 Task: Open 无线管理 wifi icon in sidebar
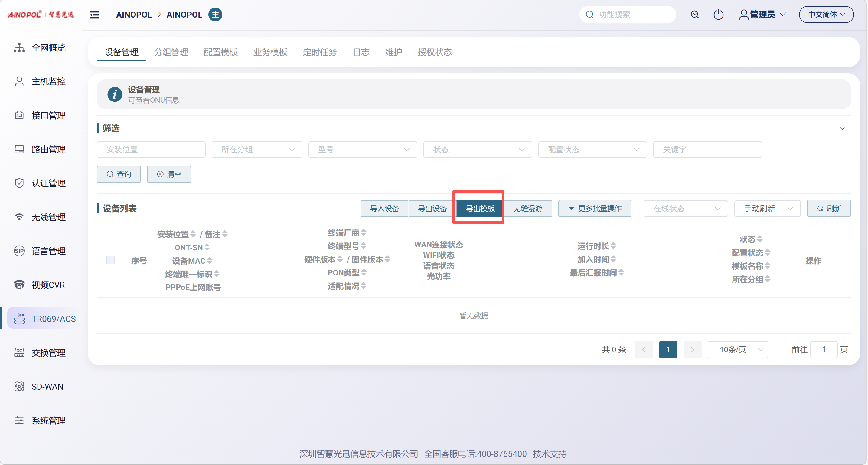(x=19, y=217)
